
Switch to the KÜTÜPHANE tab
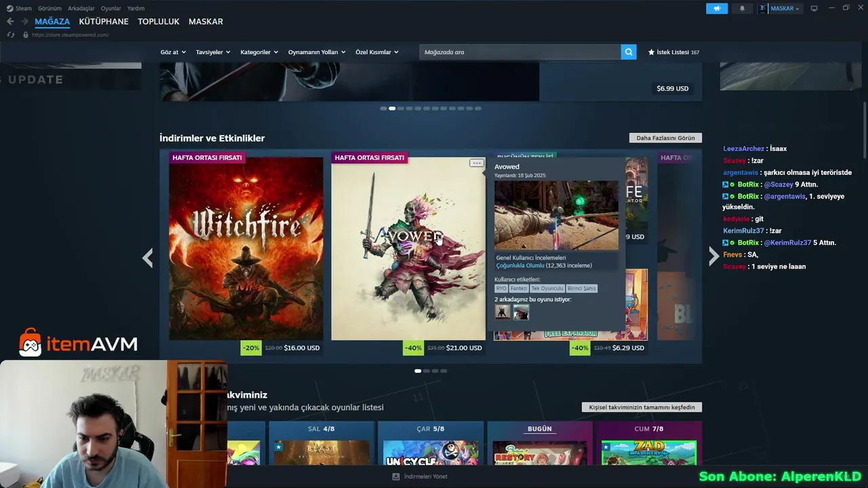(104, 22)
